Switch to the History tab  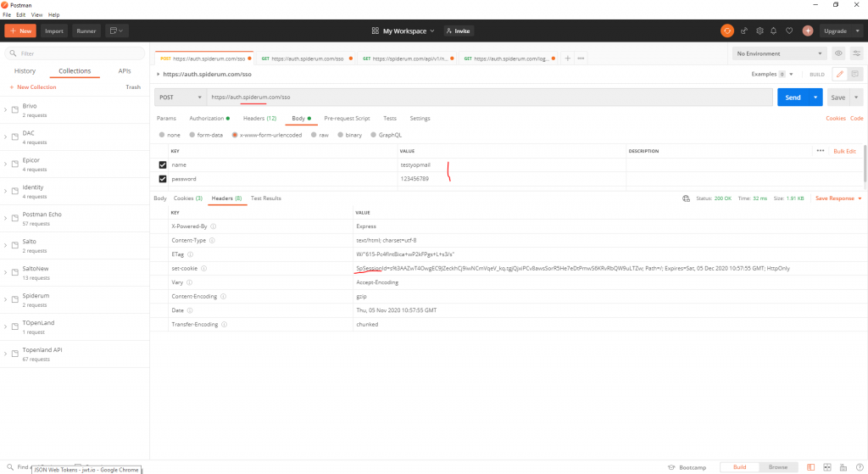pos(25,71)
